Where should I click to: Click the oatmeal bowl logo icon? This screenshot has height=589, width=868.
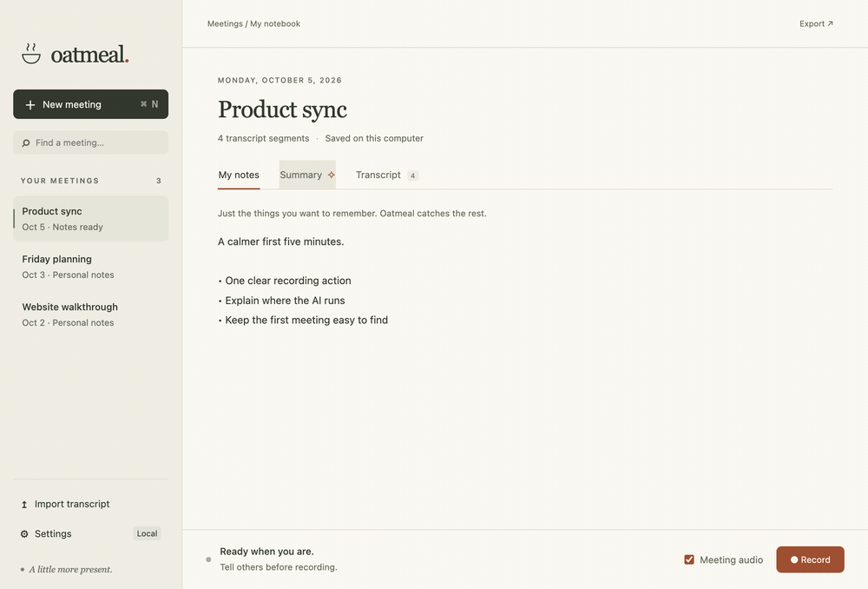(x=31, y=54)
